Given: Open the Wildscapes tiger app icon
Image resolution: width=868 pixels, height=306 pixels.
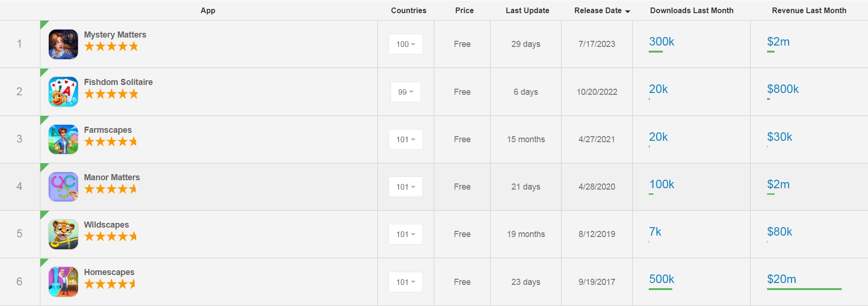Looking at the screenshot, I should point(63,234).
